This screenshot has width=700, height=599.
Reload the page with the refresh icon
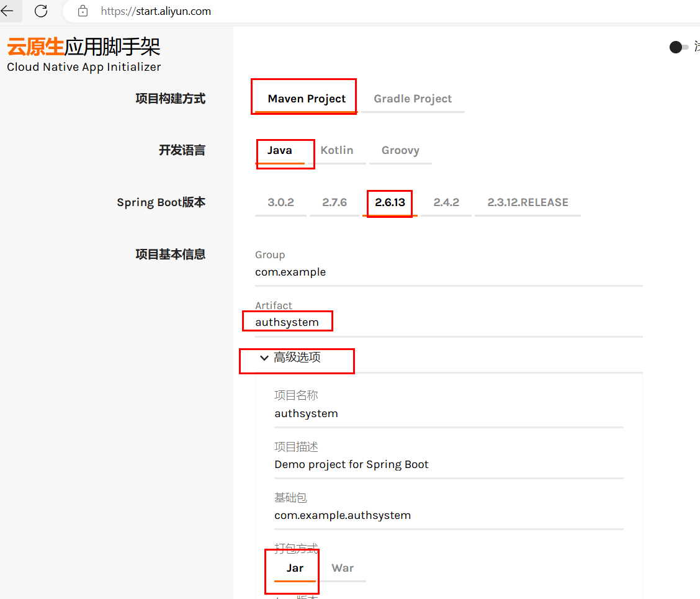click(x=41, y=11)
